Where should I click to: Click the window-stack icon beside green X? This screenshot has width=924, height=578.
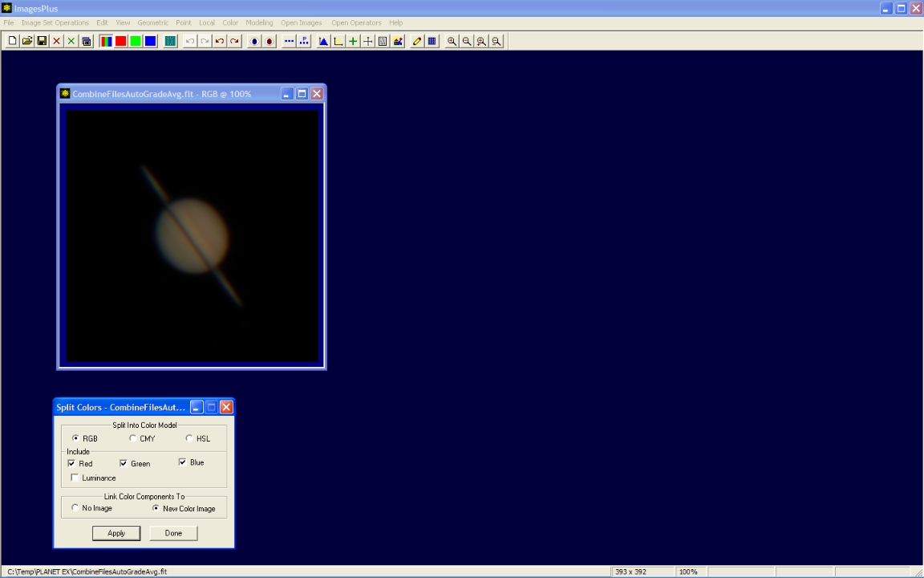pos(87,41)
